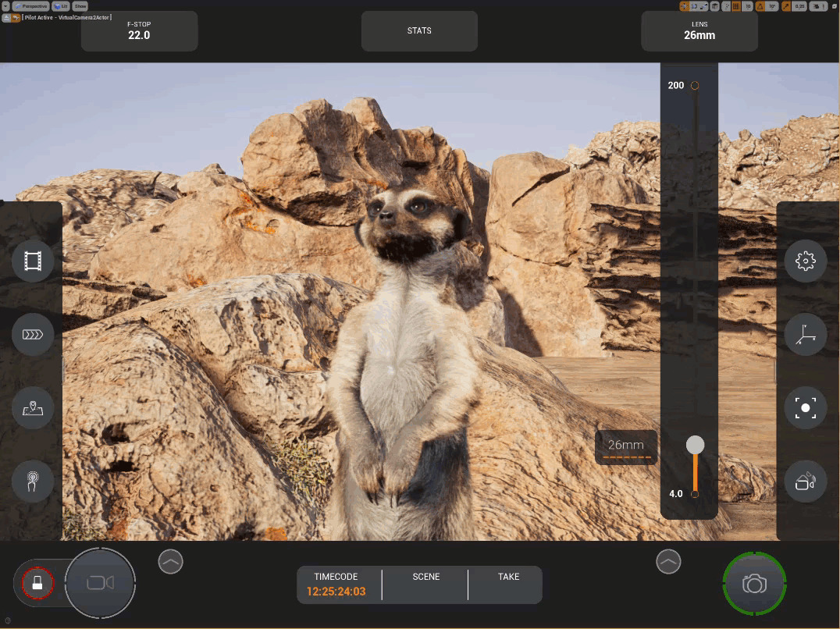Click the triple-chevron motion button
Viewport: 840px width, 629px height.
point(33,335)
